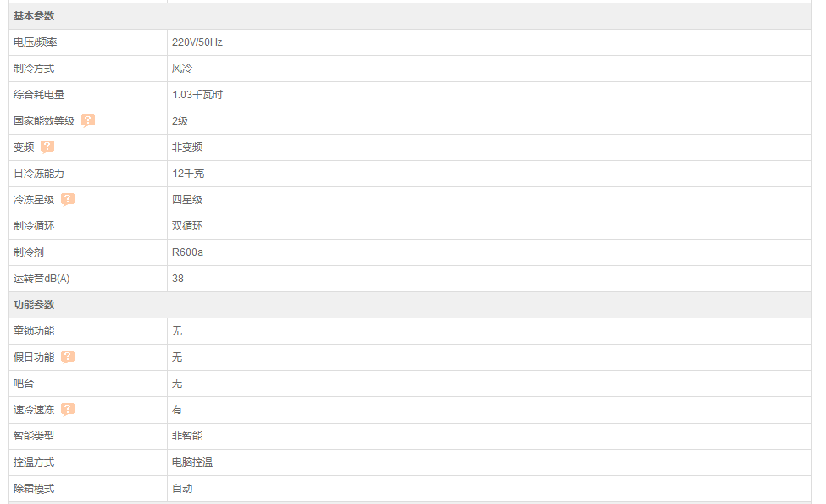
Task: Click the 四星级 value
Action: coord(187,200)
